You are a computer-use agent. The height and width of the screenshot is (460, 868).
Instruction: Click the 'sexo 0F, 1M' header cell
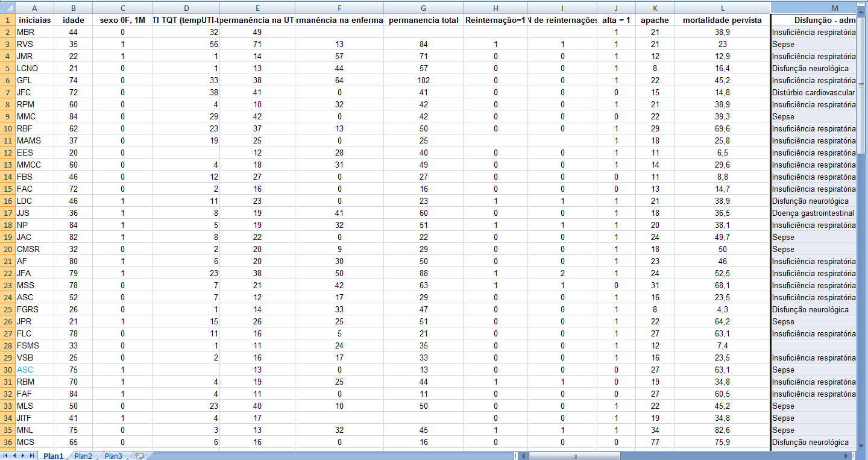123,20
